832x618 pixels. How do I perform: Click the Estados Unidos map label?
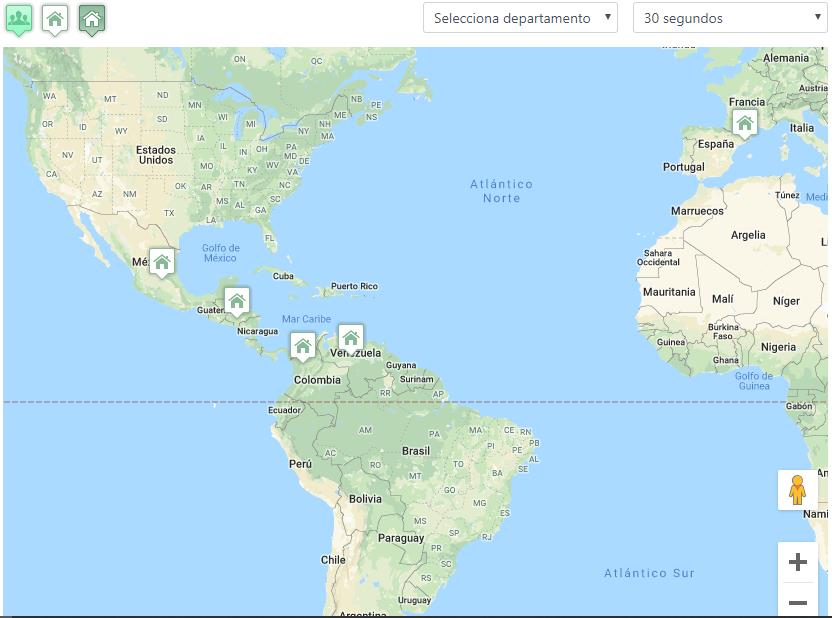(156, 154)
